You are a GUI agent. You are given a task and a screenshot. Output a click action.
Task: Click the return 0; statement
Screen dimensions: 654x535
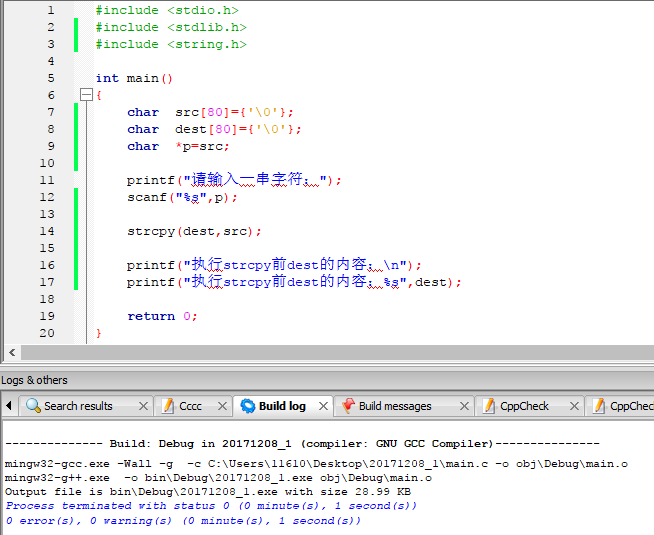pos(162,316)
